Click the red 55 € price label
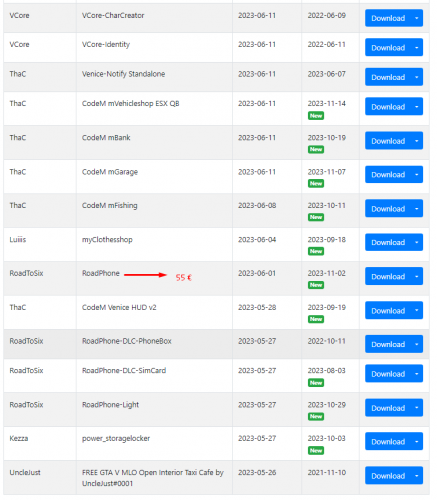The image size is (437, 500). [184, 277]
